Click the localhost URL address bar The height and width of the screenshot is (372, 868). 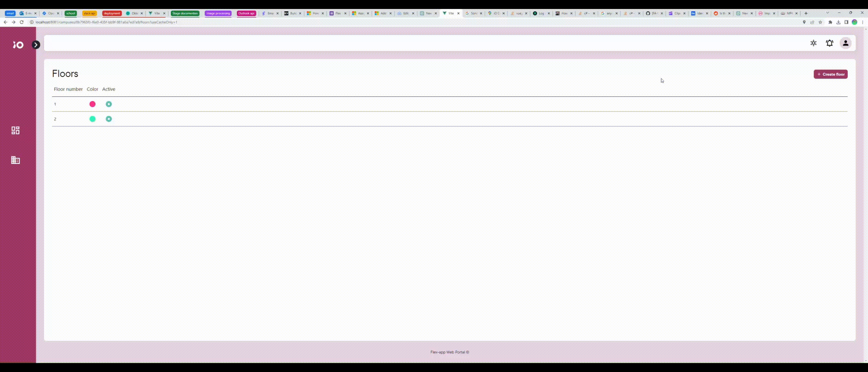click(106, 22)
